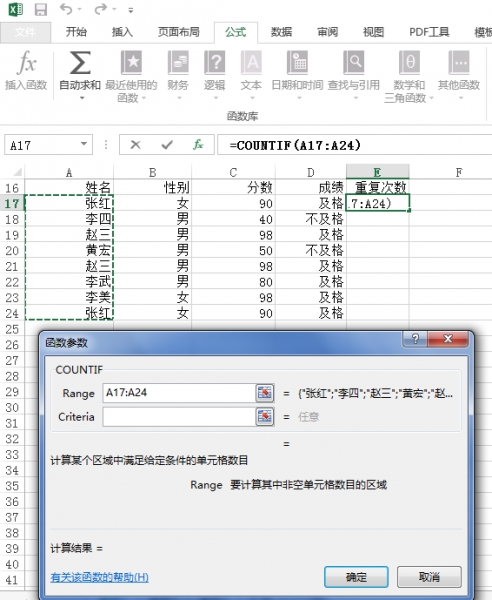Select row 16 header
The height and width of the screenshot is (600, 492).
pos(12,188)
